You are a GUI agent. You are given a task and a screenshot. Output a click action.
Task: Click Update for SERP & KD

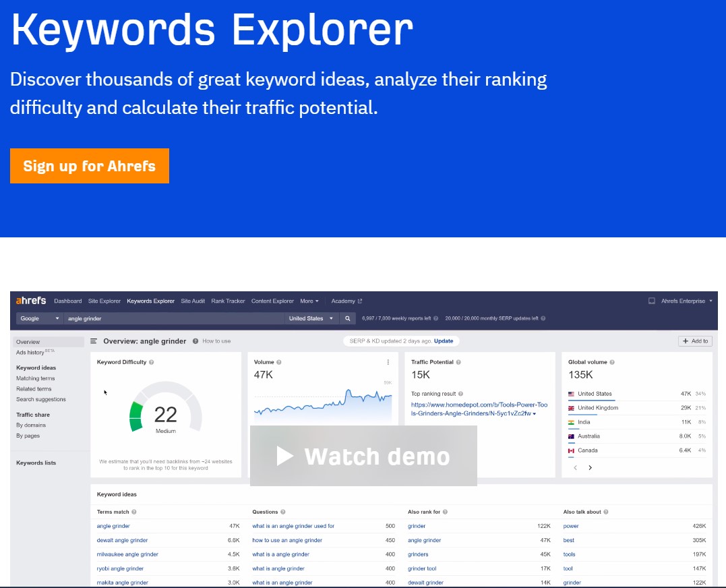click(444, 341)
